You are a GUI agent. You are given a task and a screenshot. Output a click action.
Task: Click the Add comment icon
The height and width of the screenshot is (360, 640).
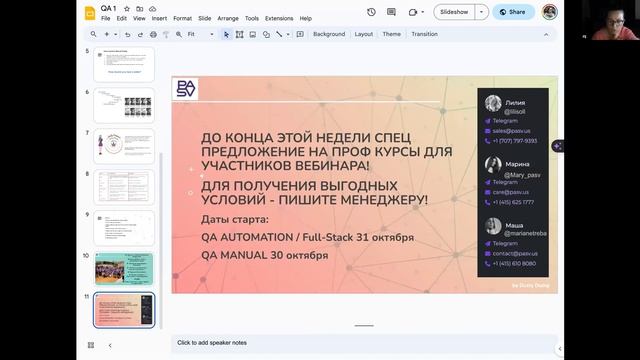pos(300,34)
